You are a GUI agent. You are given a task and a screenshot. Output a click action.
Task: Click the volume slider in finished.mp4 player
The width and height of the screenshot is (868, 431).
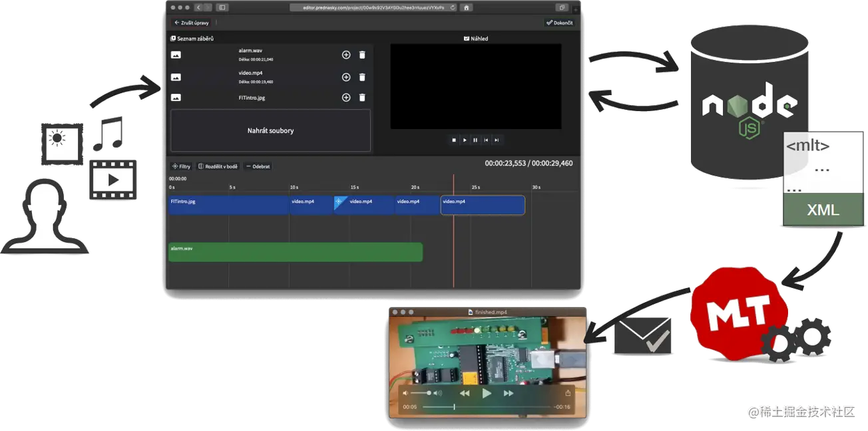[x=421, y=393]
